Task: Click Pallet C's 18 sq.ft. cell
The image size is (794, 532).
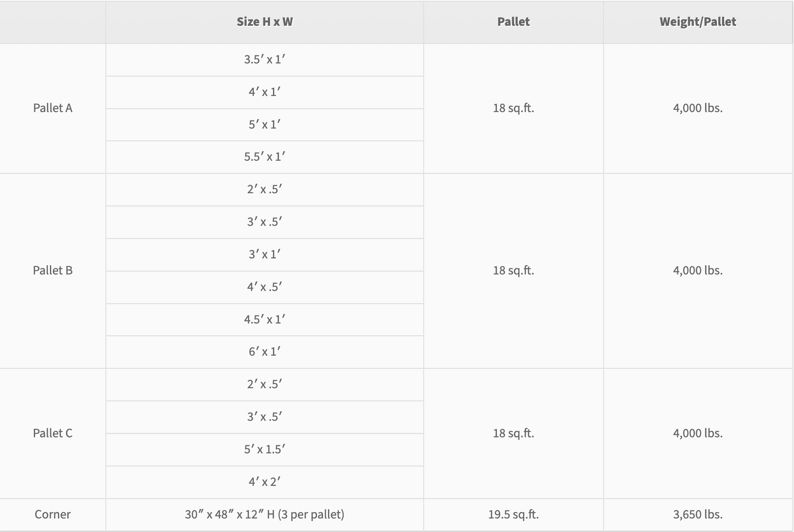Action: click(513, 433)
